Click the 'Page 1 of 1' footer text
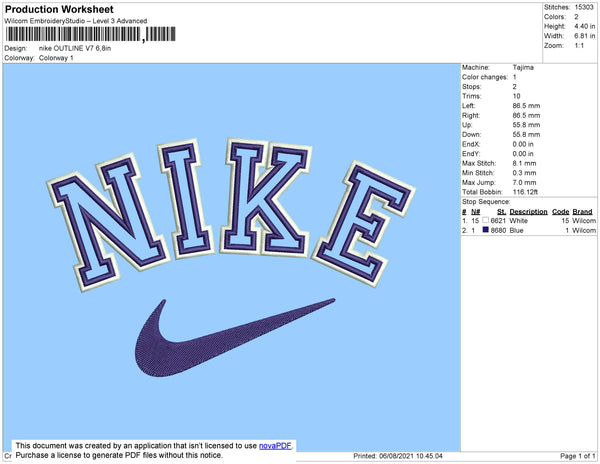The height and width of the screenshot is (464, 600). (x=578, y=456)
